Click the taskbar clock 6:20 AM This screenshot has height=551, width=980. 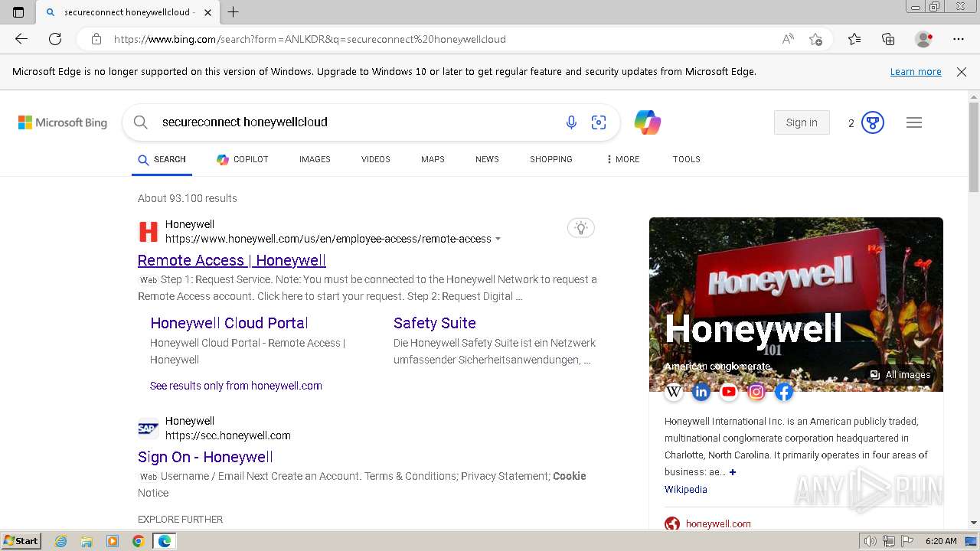click(x=941, y=541)
